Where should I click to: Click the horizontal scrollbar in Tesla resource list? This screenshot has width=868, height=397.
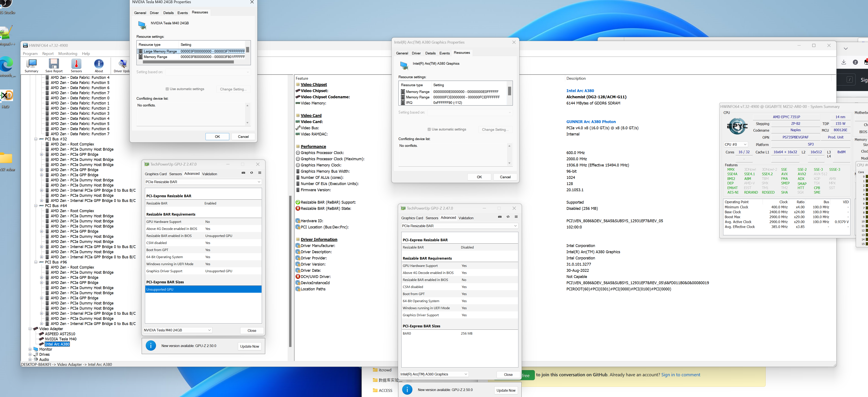(188, 62)
